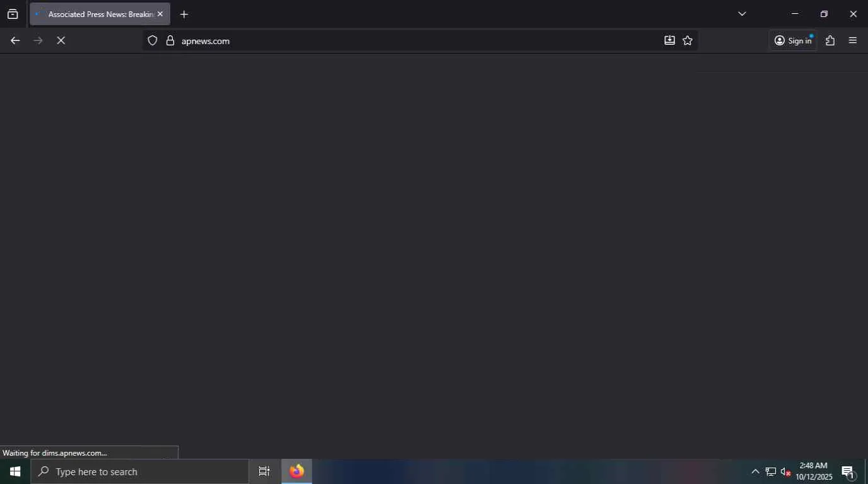
Task: Close the Associated Press News tab
Action: click(x=160, y=14)
